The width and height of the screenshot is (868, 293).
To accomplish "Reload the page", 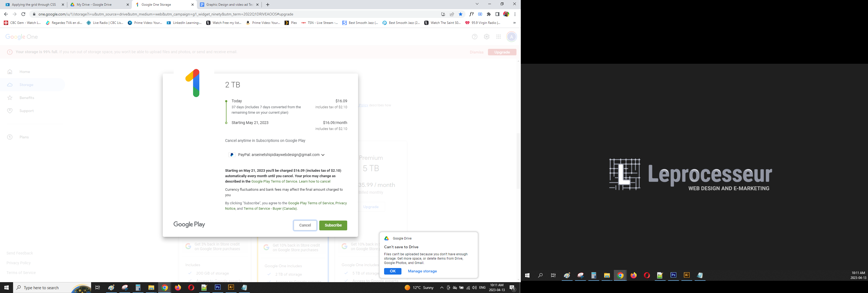I will [23, 14].
